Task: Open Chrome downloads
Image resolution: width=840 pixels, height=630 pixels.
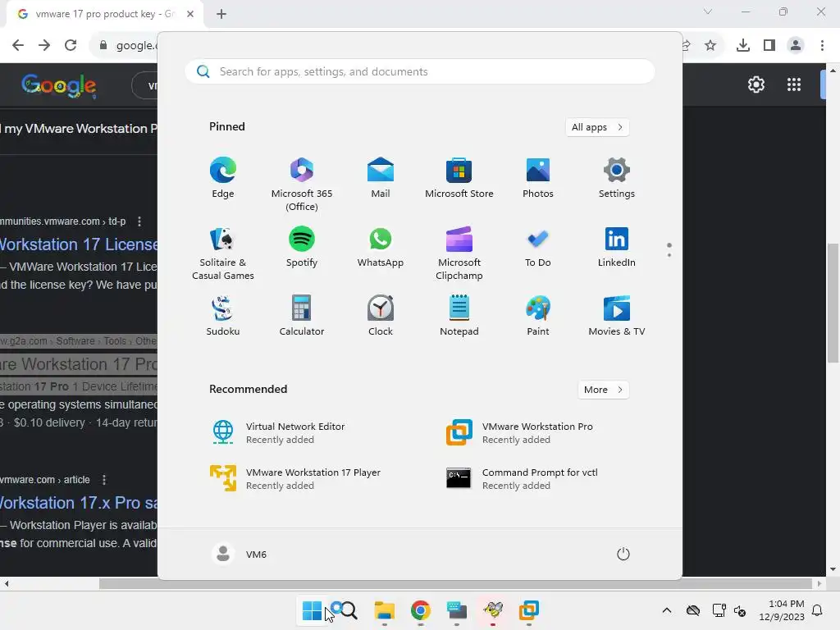Action: [x=743, y=45]
